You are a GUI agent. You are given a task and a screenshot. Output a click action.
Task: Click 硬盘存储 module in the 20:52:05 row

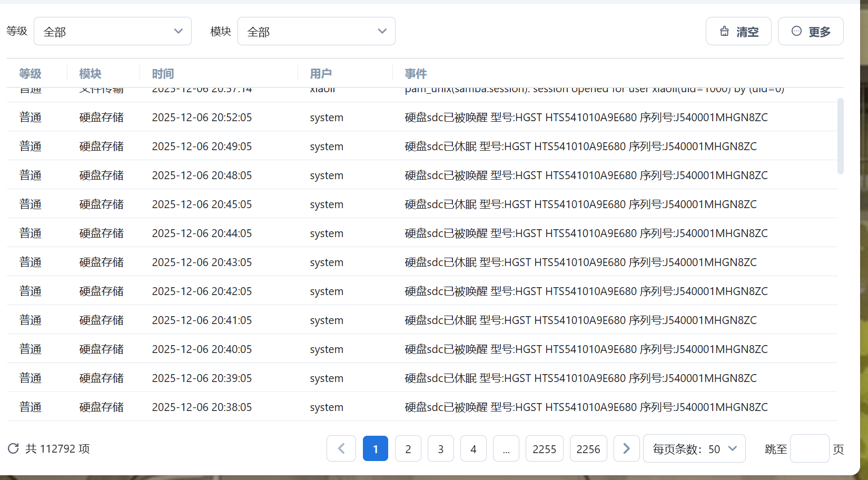click(x=101, y=117)
